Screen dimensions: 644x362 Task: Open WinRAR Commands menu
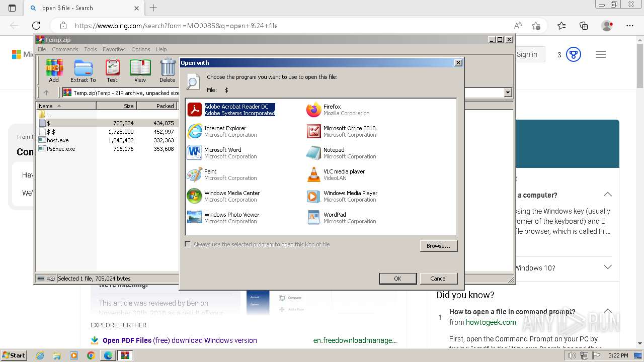[65, 49]
